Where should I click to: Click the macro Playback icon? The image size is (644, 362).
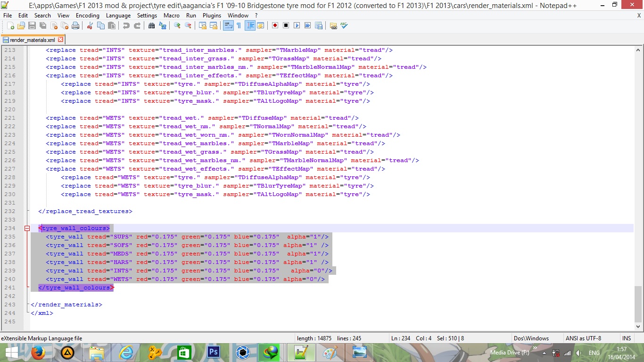(297, 25)
